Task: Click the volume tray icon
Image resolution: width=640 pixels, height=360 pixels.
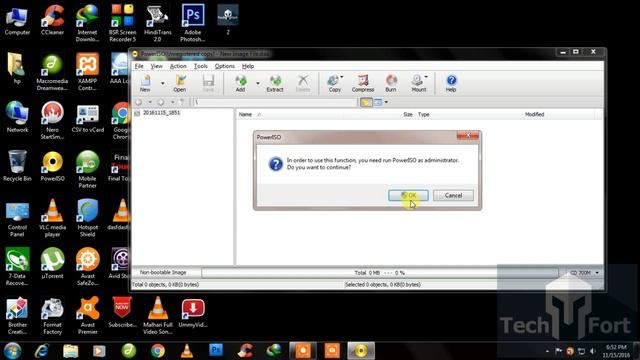Action: tap(593, 351)
